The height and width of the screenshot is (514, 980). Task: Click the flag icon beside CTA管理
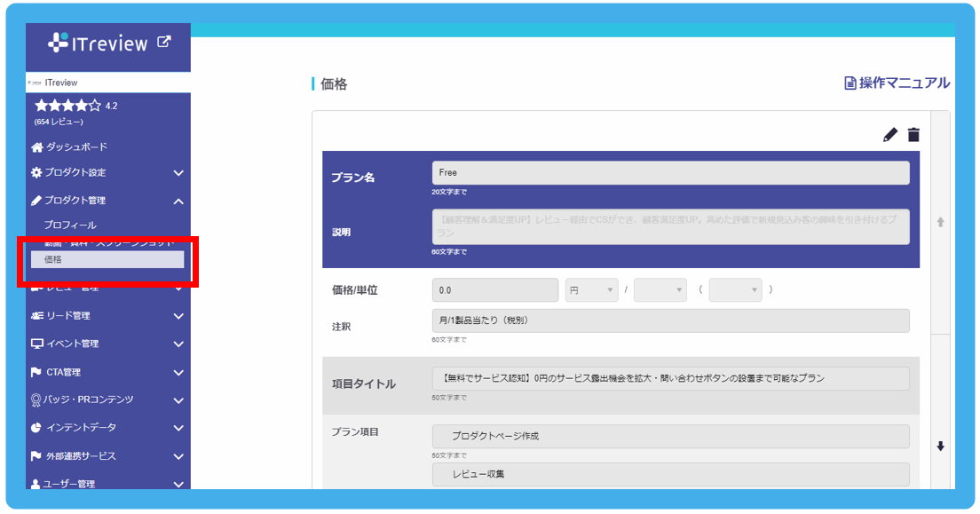point(37,372)
